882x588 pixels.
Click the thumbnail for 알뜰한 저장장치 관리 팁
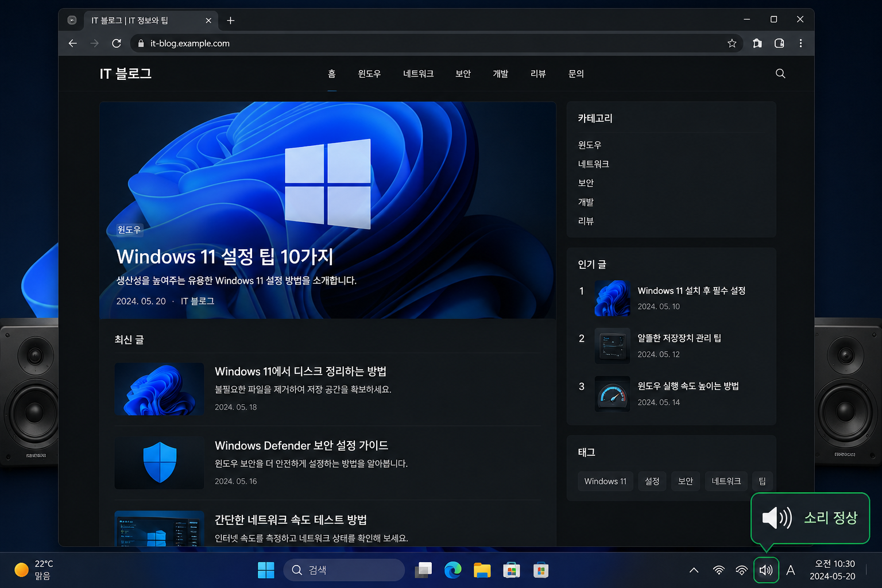(612, 346)
